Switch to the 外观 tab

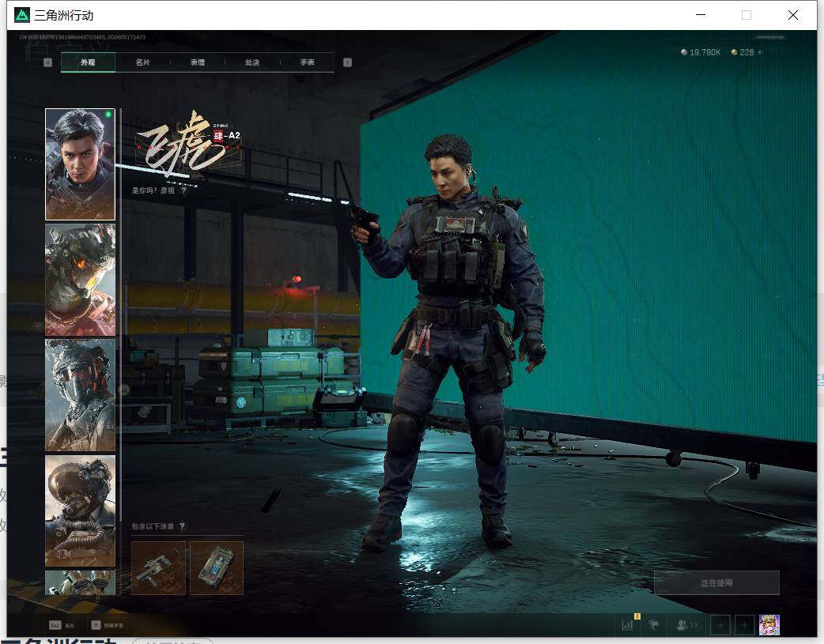88,62
